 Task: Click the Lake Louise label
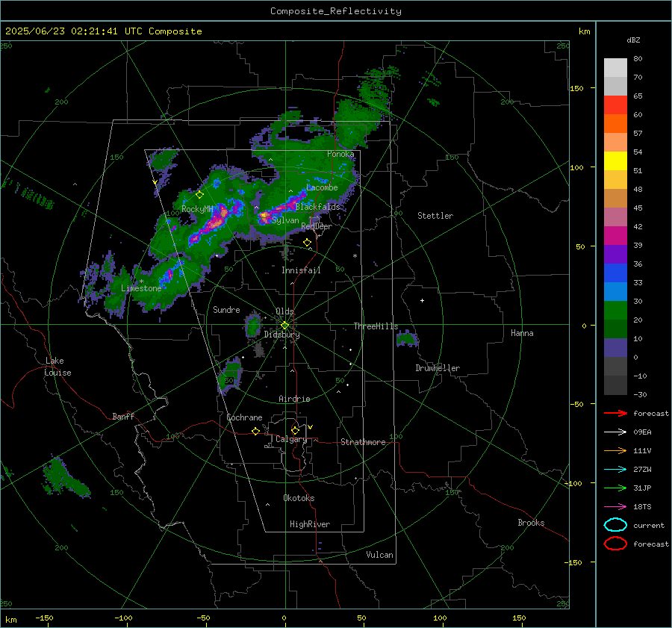coord(57,367)
